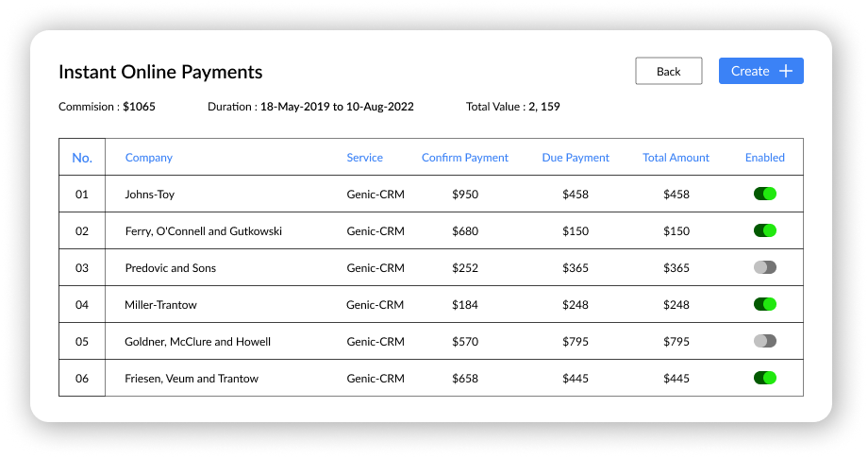868x458 pixels.
Task: Select Goldner, McClure and Howell company
Action: (197, 342)
